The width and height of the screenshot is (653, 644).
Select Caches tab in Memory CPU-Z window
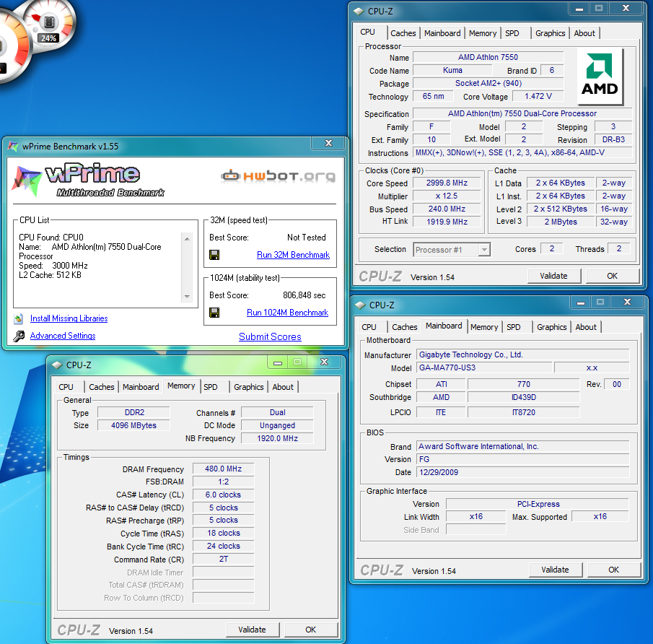[101, 387]
